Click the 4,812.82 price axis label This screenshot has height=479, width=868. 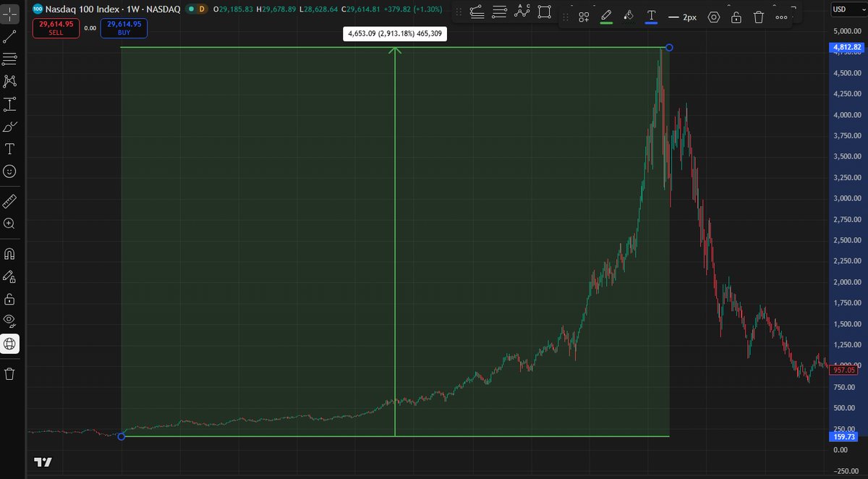tap(846, 48)
